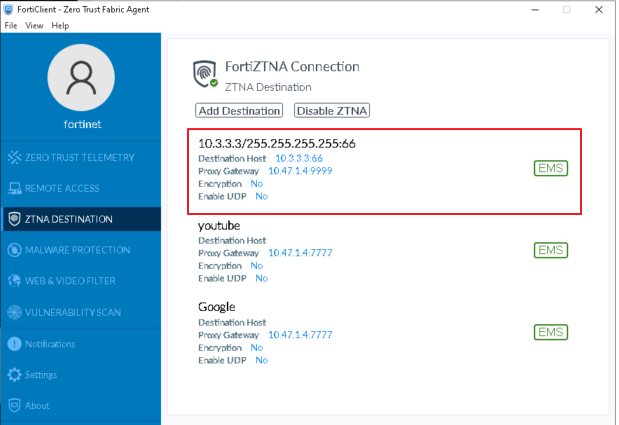Screen dimensions: 619x425
Task: Click Destination Host label under youtube
Action: tap(232, 240)
